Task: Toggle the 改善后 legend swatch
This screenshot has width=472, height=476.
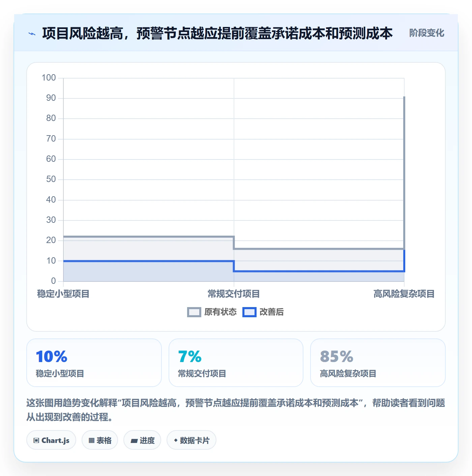Action: click(x=249, y=312)
